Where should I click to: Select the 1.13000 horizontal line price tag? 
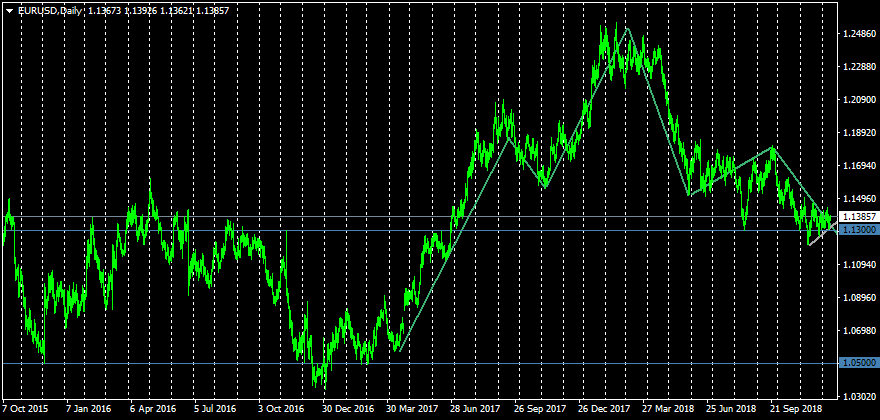858,230
